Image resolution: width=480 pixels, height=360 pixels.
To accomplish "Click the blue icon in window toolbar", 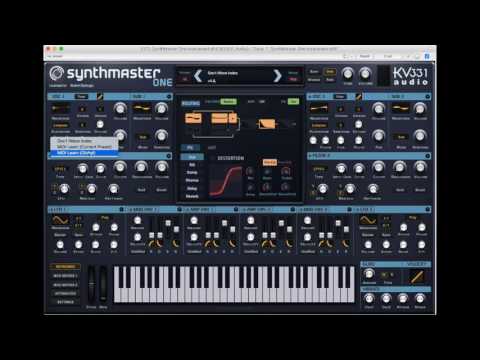I will [x=427, y=56].
